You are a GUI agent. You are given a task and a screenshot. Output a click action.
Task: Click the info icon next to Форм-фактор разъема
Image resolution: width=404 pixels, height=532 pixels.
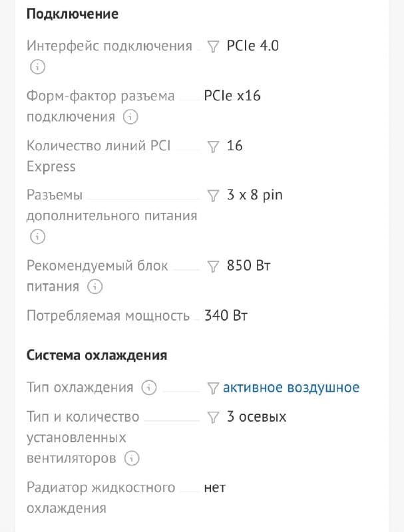tap(132, 117)
